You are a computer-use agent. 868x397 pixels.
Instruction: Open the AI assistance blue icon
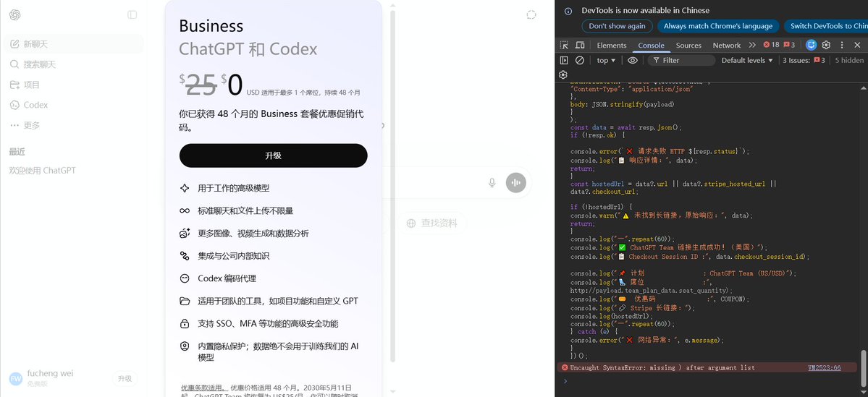[811, 45]
